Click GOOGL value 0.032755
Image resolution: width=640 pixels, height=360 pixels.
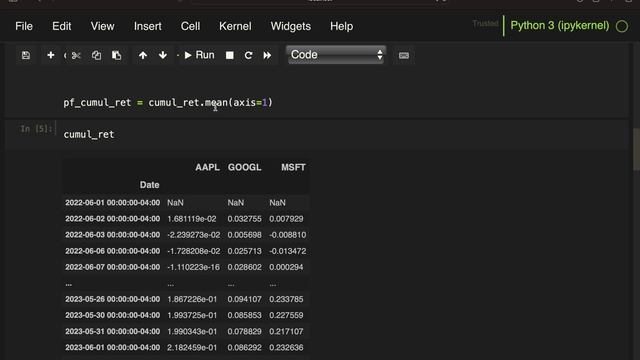pyautogui.click(x=244, y=219)
